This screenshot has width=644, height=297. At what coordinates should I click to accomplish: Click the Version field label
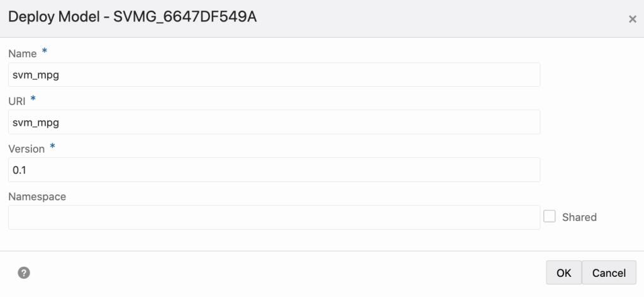26,148
